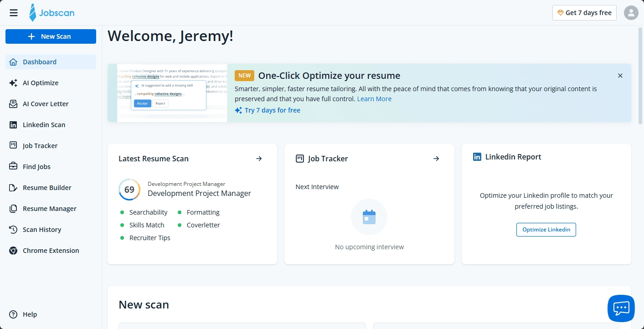644x329 pixels.
Task: Open the chat support bubble
Action: (x=621, y=308)
